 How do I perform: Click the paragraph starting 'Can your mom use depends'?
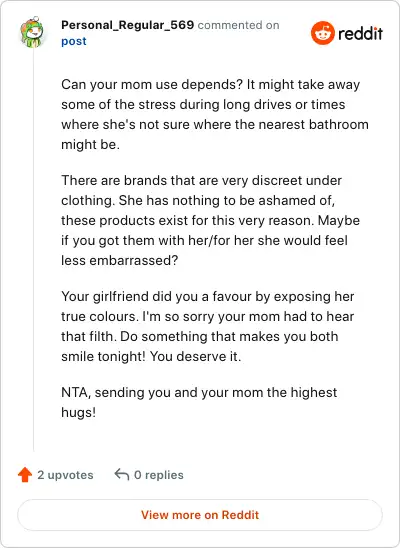[x=214, y=114]
